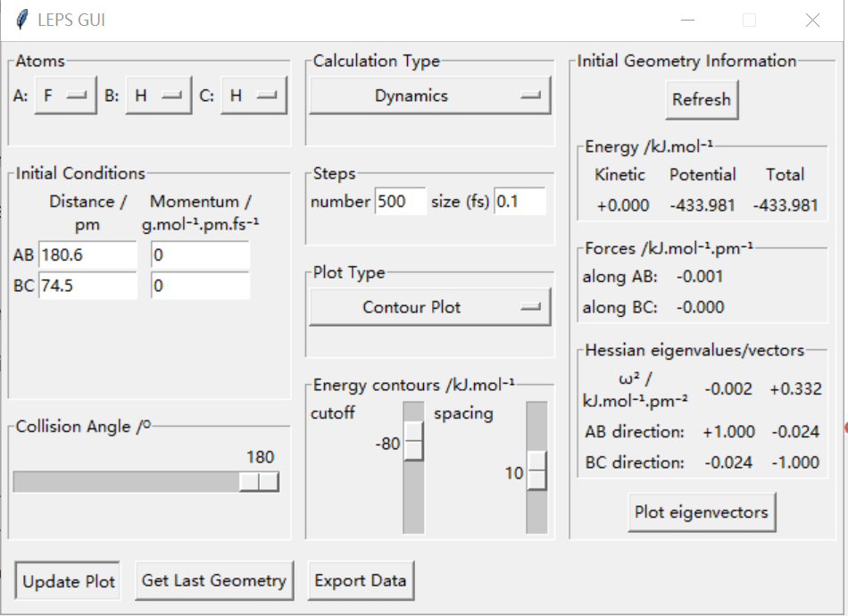Focus the step size (fs) field
Screen dimensions: 848x616
pos(520,202)
